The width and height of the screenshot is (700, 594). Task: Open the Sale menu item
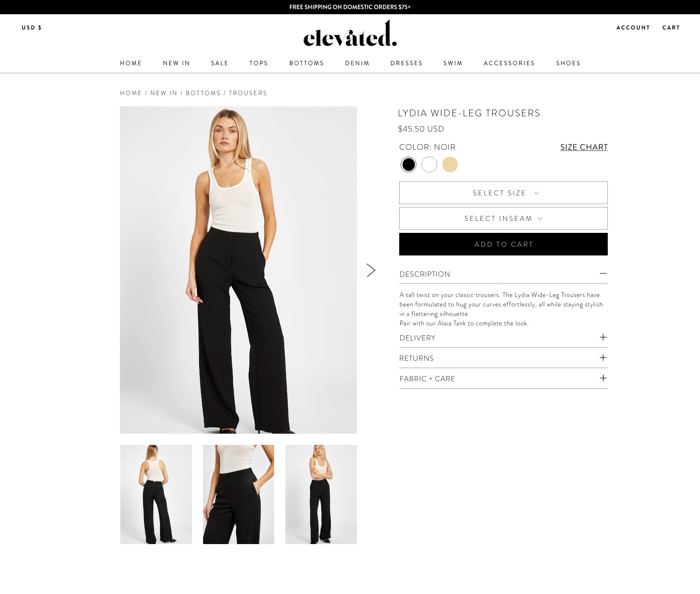(220, 63)
